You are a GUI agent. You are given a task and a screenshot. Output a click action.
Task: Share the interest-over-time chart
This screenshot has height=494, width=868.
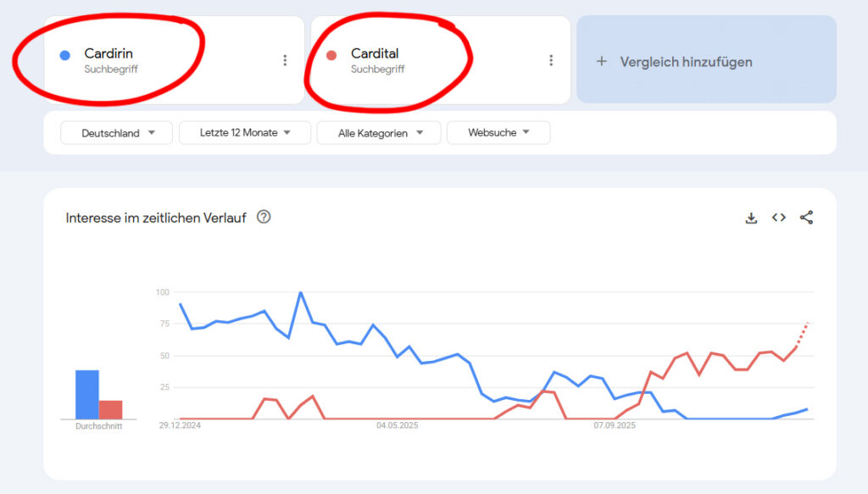(x=806, y=218)
